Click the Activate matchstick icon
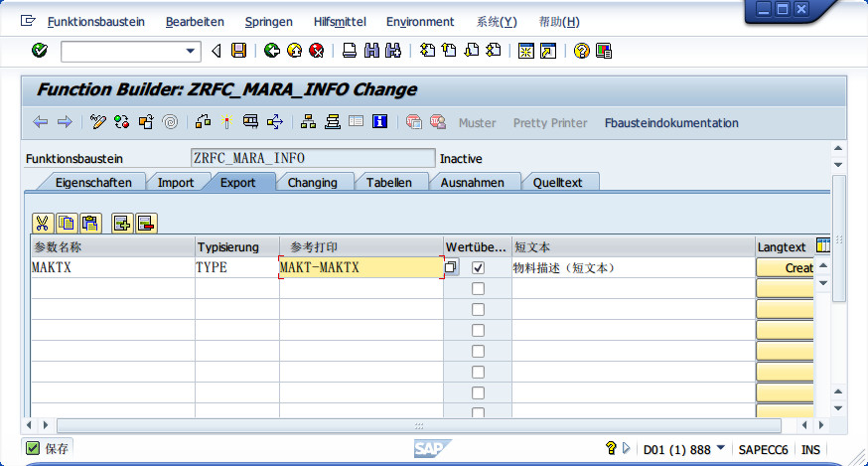The height and width of the screenshot is (466, 868). click(226, 122)
